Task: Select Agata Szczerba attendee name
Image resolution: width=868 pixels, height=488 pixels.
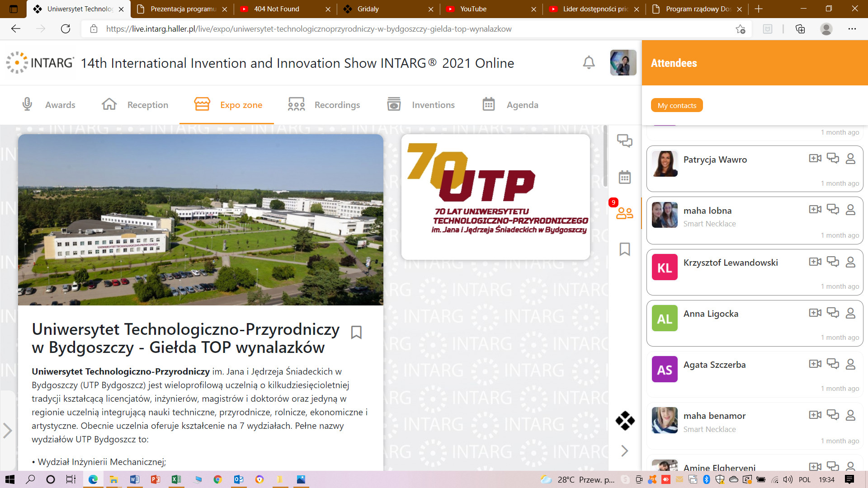Action: pyautogui.click(x=714, y=365)
